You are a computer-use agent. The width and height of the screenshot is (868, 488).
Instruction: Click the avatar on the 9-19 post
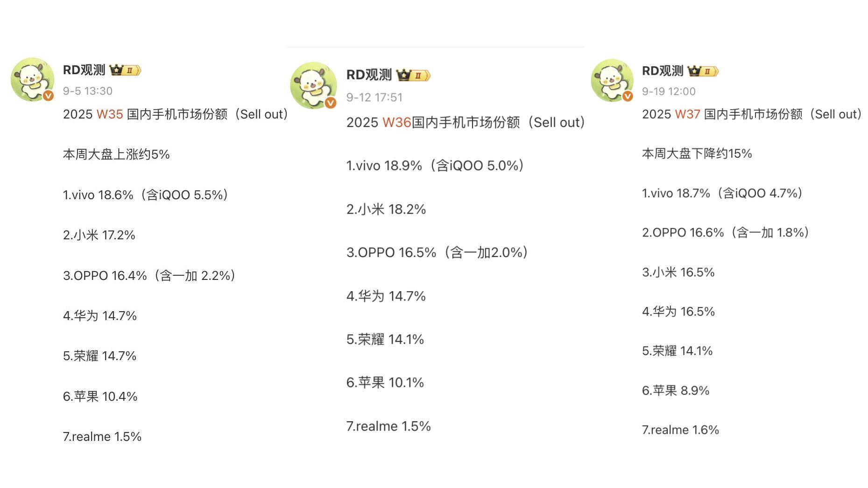[612, 80]
